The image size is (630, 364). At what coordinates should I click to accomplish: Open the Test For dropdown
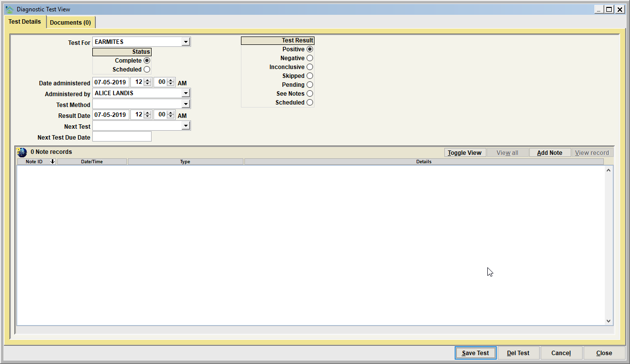pyautogui.click(x=186, y=42)
